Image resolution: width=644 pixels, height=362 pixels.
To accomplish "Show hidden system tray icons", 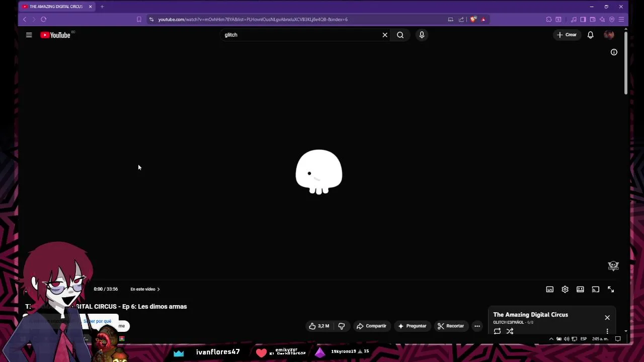I will coord(551,339).
